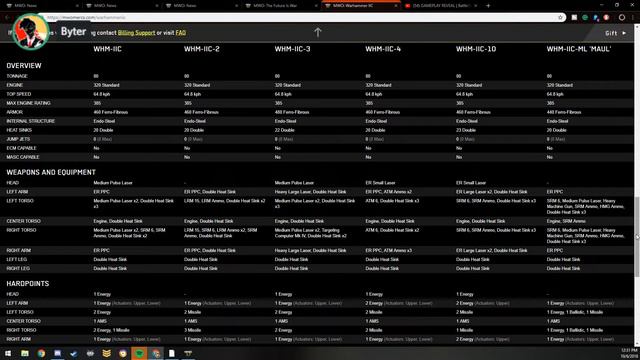Click the WHM-IIC-10 column header
640x360 pixels.
click(x=476, y=49)
